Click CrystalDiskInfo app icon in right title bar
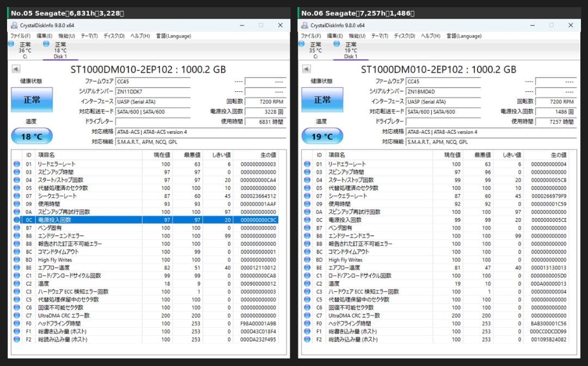The image size is (588, 366). click(305, 26)
